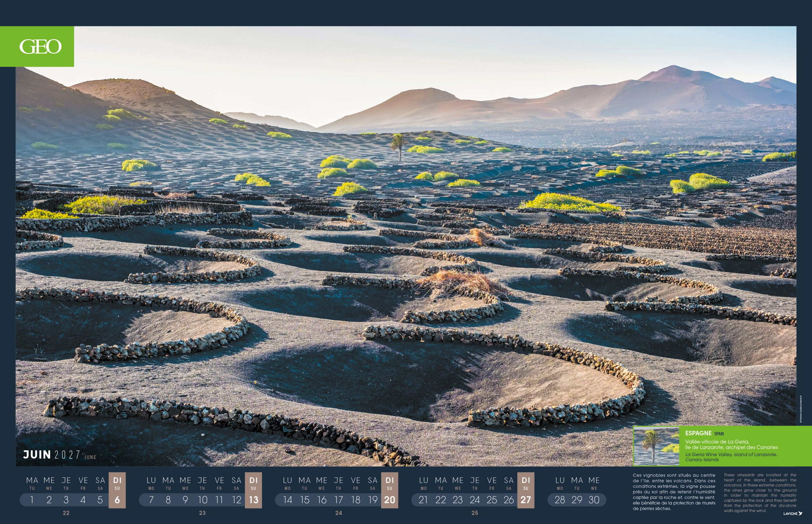Image resolution: width=812 pixels, height=524 pixels.
Task: Select Sunday 13 date cell
Action: [x=253, y=500]
